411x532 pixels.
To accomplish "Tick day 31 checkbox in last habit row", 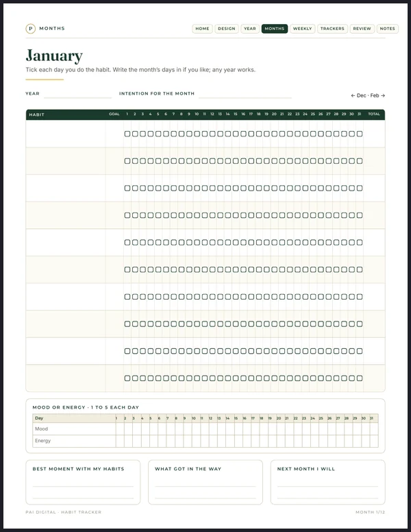I will point(360,378).
